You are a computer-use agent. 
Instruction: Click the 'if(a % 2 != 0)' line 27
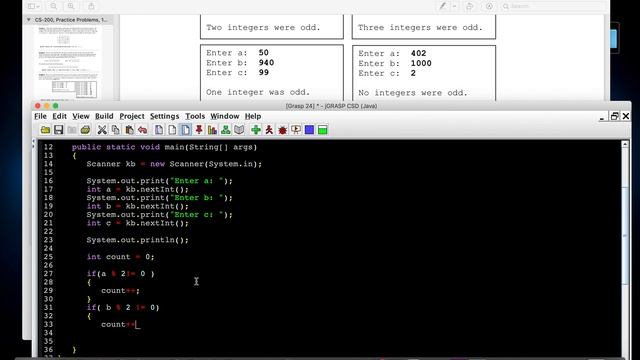tap(120, 274)
